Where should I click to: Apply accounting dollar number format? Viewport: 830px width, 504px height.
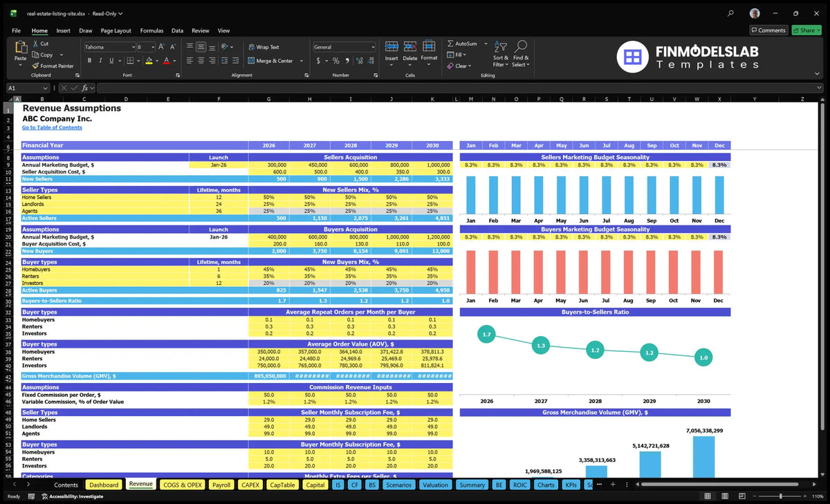click(x=318, y=61)
